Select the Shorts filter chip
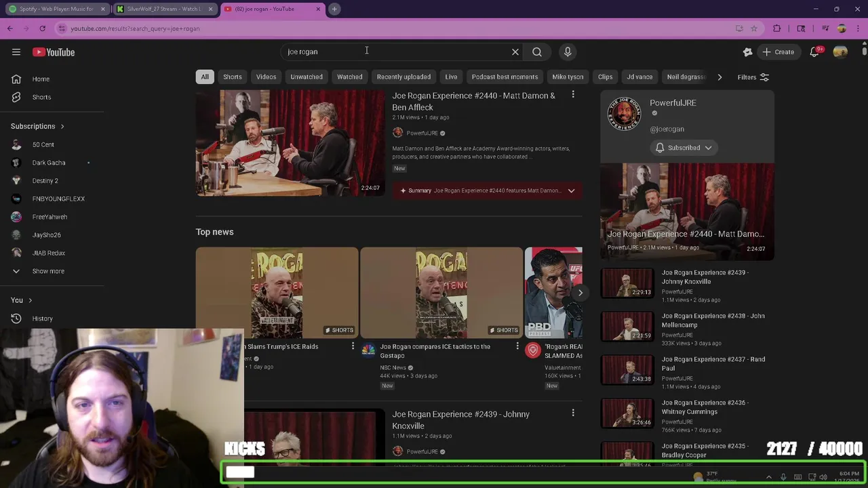868x488 pixels. (233, 77)
